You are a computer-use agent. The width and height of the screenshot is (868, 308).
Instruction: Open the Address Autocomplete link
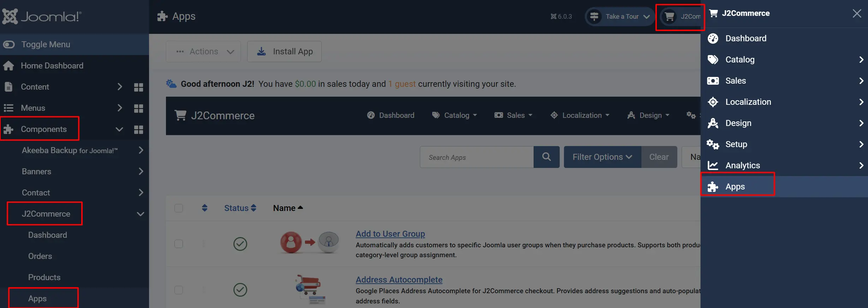pyautogui.click(x=399, y=279)
